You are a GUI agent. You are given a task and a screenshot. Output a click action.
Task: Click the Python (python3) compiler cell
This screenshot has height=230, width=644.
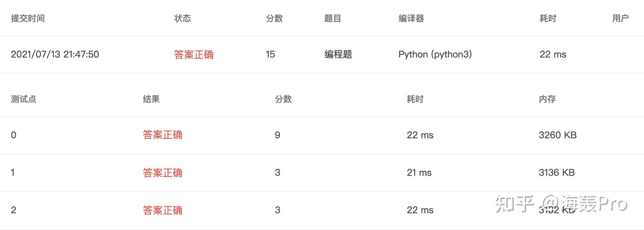tap(435, 54)
